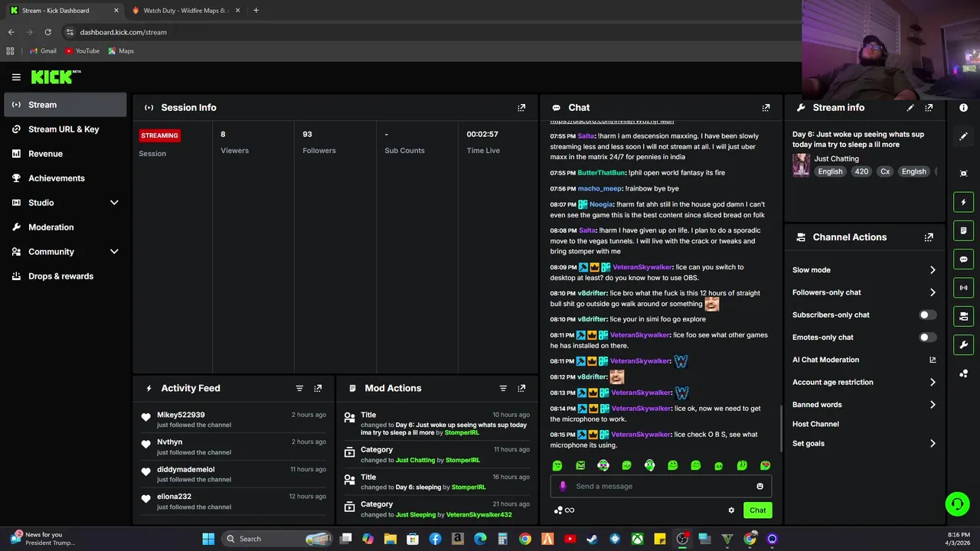Select Stream in the sidebar

(x=65, y=105)
